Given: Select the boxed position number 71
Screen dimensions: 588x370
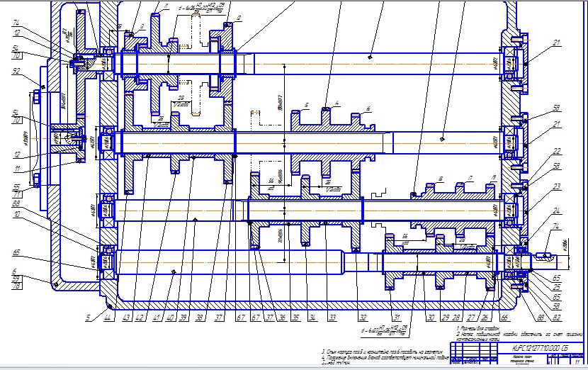Looking at the screenshot, I should click(16, 194).
